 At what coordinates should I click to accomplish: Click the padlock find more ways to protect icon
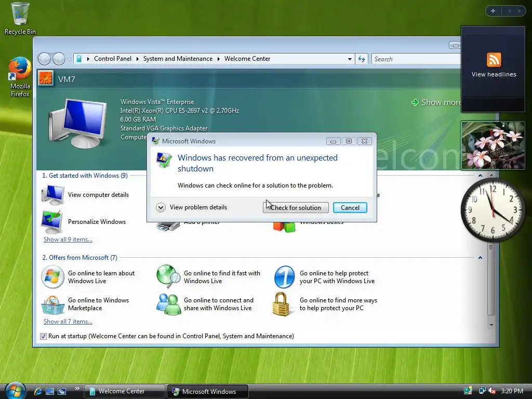[x=281, y=304]
